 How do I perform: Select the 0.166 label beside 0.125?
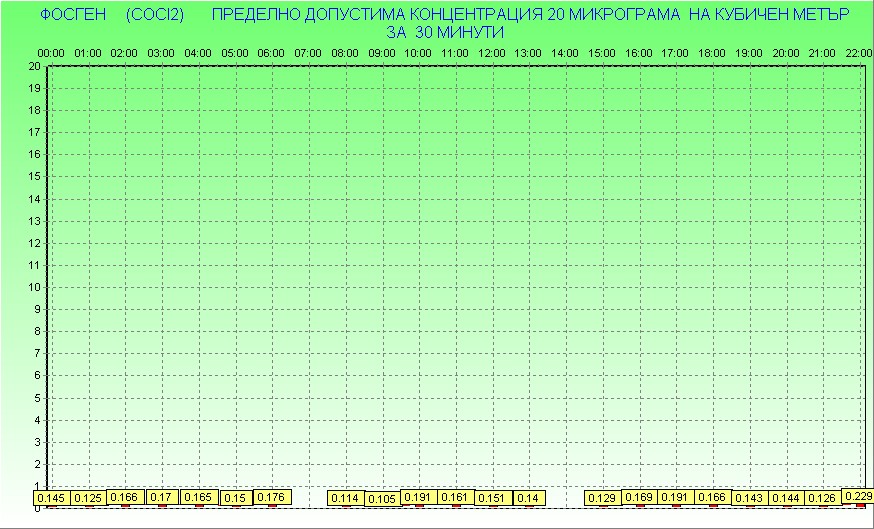coord(125,497)
